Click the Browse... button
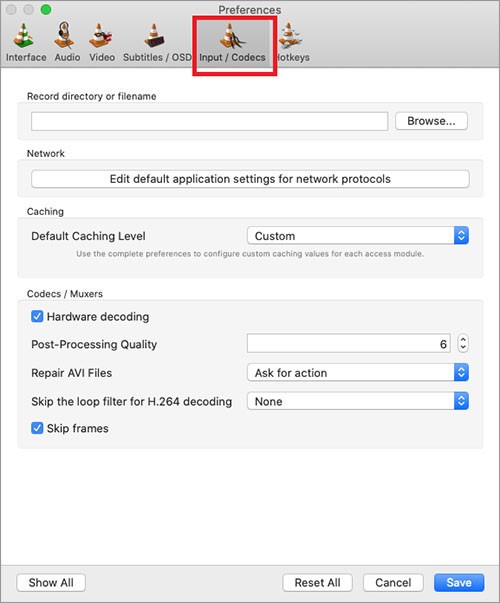Viewport: 500px width, 603px height. click(x=431, y=121)
